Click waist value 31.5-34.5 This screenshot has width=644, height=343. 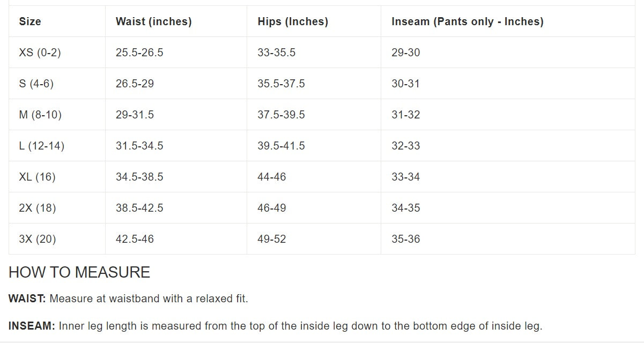pos(139,146)
